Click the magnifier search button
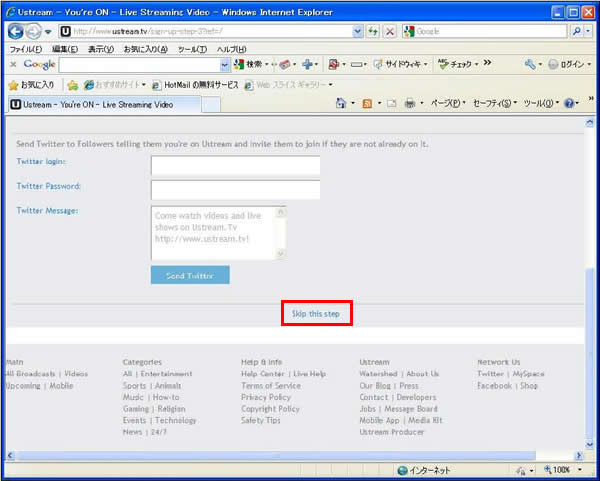 coord(576,31)
